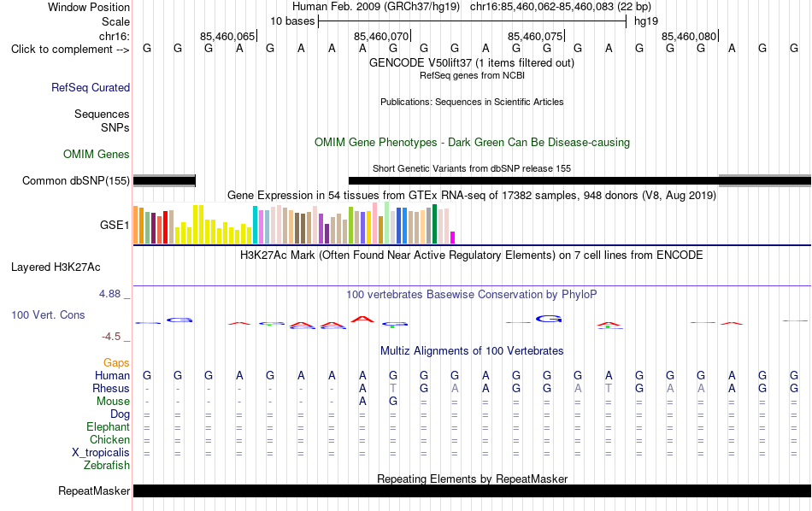Click the chr16: base position label

(115, 36)
